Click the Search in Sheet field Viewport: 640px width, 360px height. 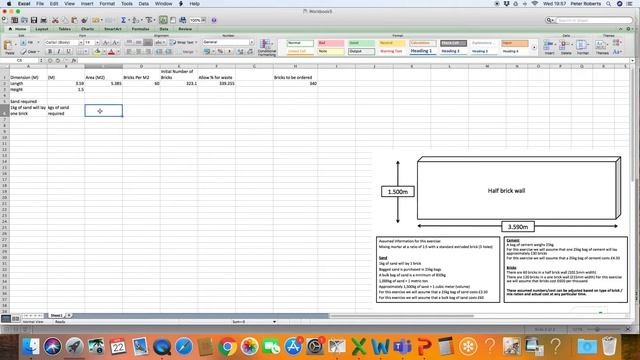click(594, 20)
